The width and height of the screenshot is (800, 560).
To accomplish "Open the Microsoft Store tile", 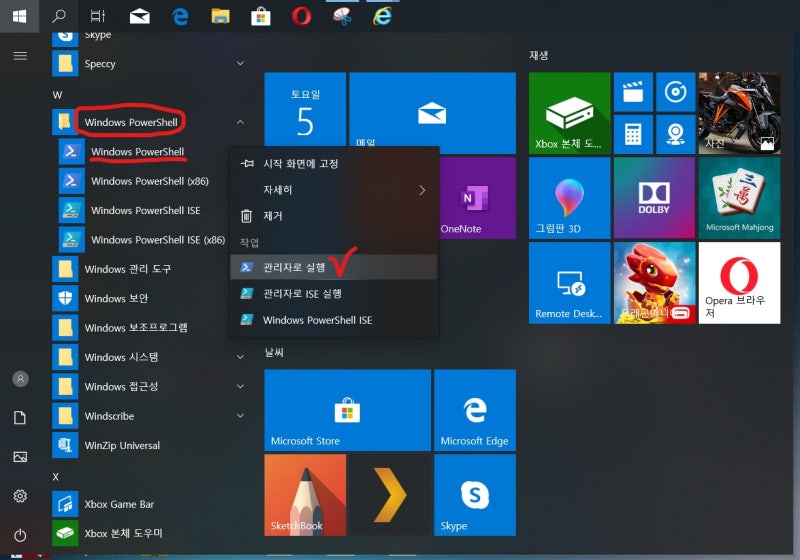I will 347,410.
